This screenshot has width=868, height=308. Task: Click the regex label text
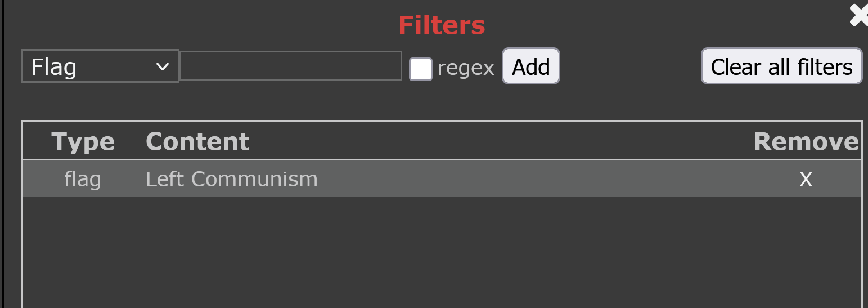coord(466,68)
